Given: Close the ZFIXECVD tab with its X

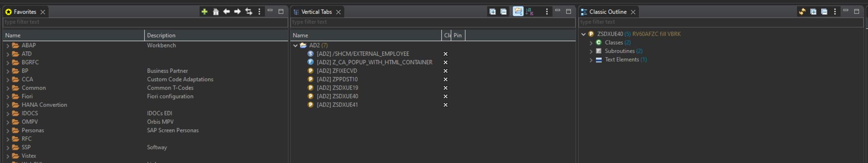Looking at the screenshot, I should [445, 71].
